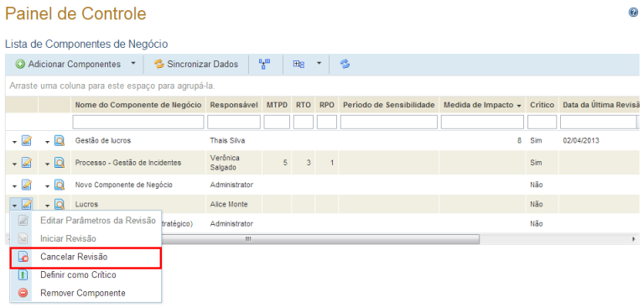This screenshot has width=644, height=308.
Task: Open view dropdown arrow for Gestão de lucros
Action: pyautogui.click(x=48, y=142)
